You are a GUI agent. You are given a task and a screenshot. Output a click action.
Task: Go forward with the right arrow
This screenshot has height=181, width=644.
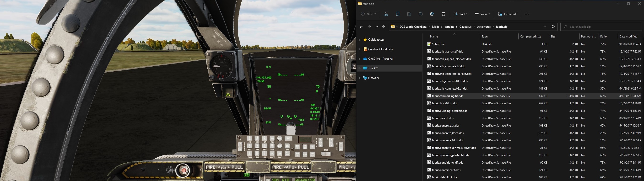369,27
